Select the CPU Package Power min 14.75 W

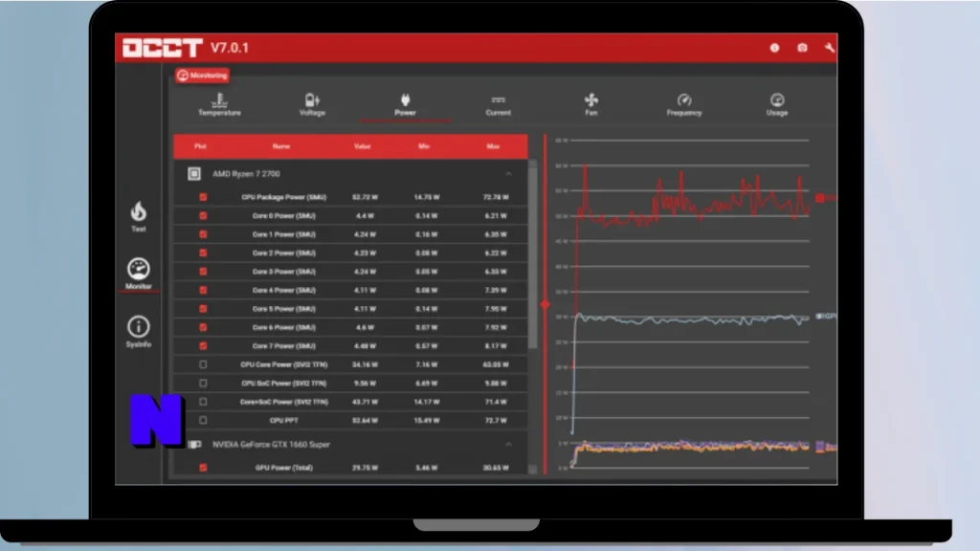pos(427,197)
